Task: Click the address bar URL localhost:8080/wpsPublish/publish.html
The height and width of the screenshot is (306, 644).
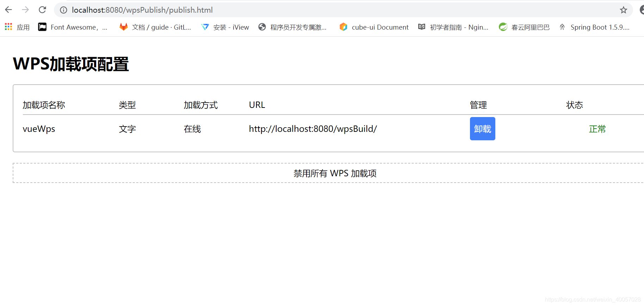Action: pos(142,10)
